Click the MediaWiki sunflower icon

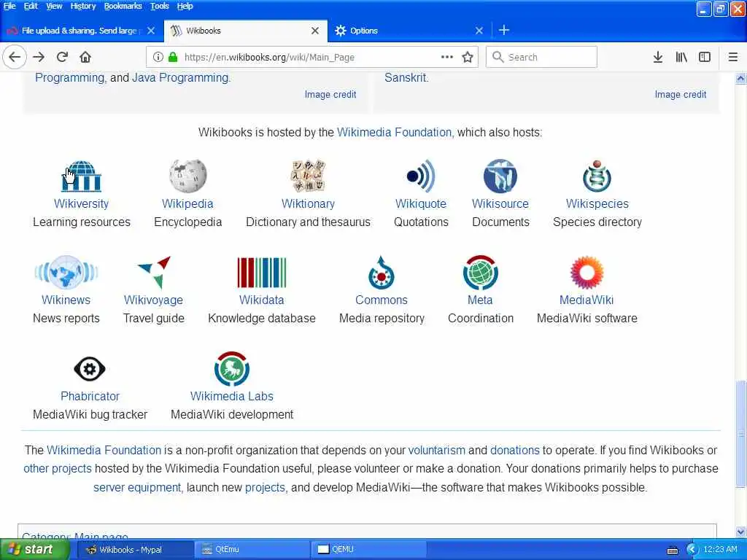(587, 273)
